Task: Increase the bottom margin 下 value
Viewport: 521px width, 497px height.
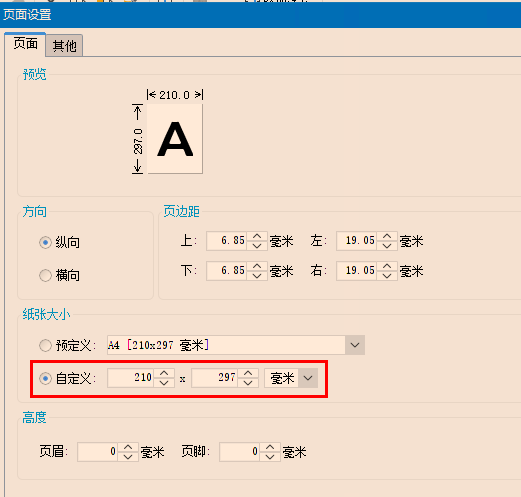Action: point(257,266)
